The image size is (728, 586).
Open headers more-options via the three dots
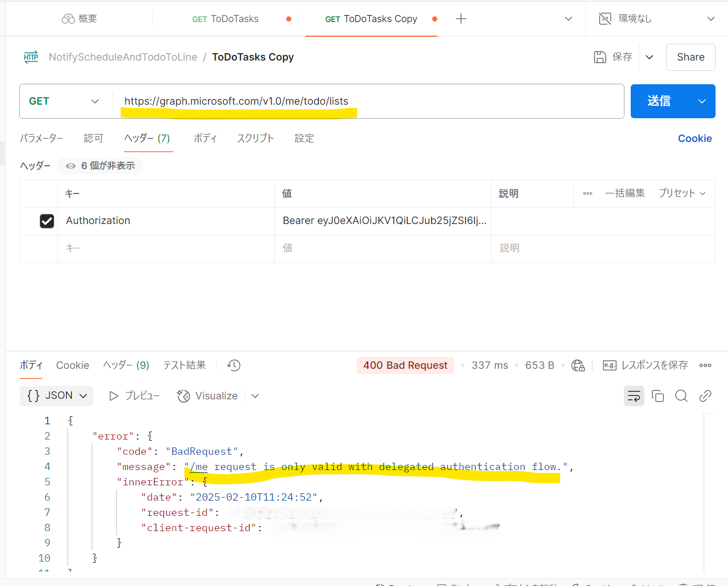(587, 193)
